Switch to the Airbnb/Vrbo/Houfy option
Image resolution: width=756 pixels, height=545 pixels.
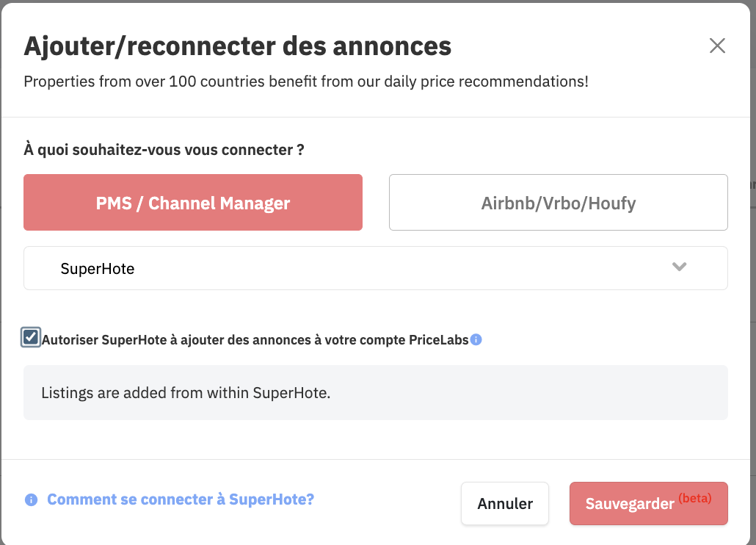coord(559,202)
